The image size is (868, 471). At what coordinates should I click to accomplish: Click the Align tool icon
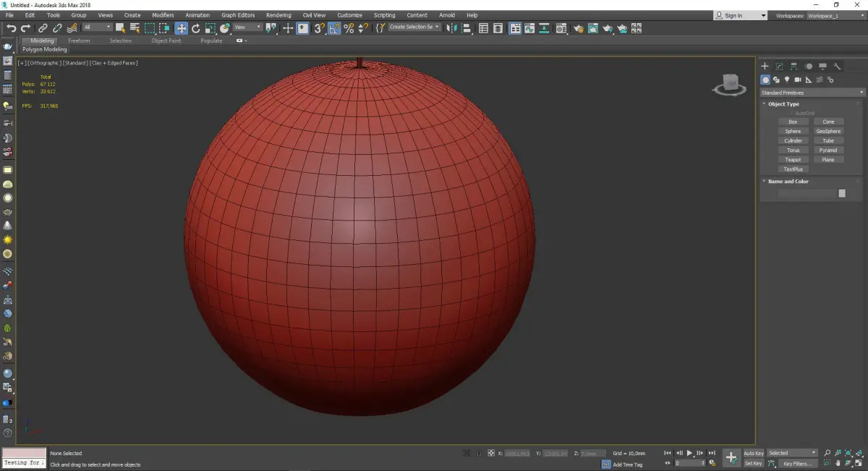point(467,28)
